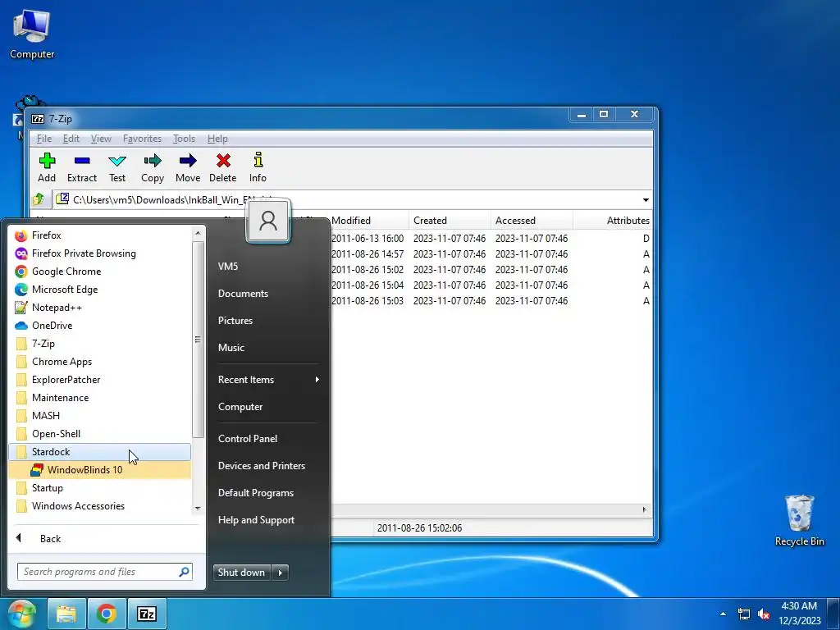Viewport: 840px width, 630px height.
Task: Open Computer from the Start menu
Action: point(240,407)
